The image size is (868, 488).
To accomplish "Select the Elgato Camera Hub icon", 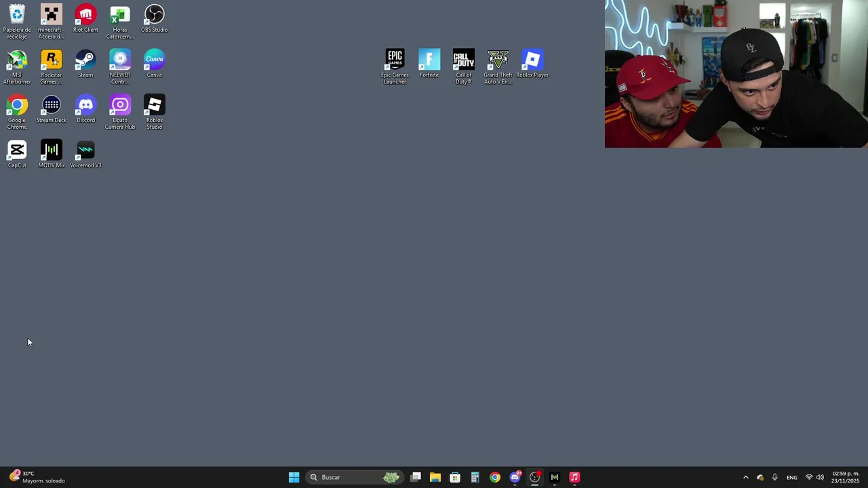I will [120, 113].
